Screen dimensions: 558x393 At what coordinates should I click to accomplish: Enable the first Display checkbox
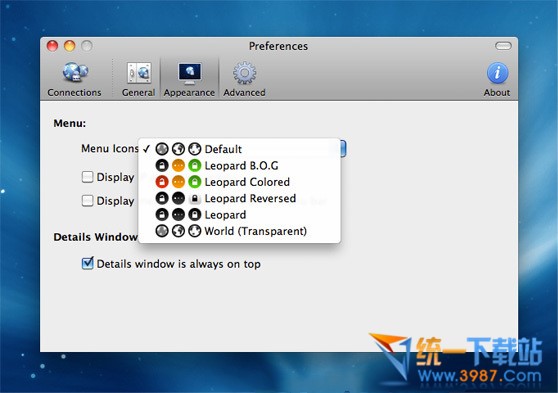click(87, 177)
